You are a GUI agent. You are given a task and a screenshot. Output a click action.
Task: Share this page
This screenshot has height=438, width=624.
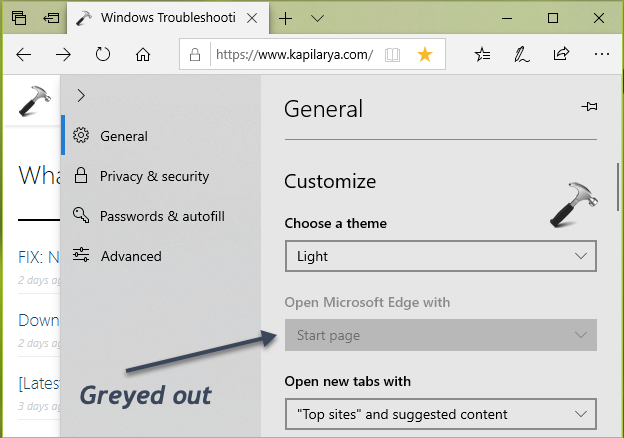[x=561, y=54]
